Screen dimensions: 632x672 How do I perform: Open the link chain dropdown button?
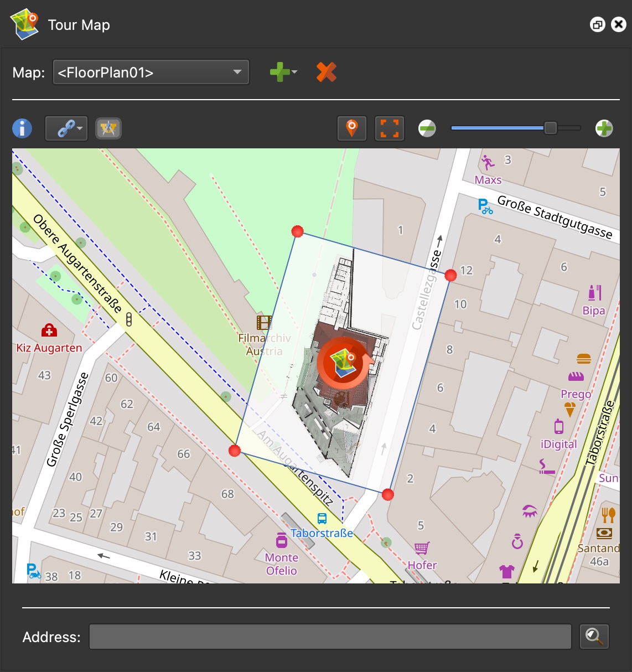click(x=66, y=128)
